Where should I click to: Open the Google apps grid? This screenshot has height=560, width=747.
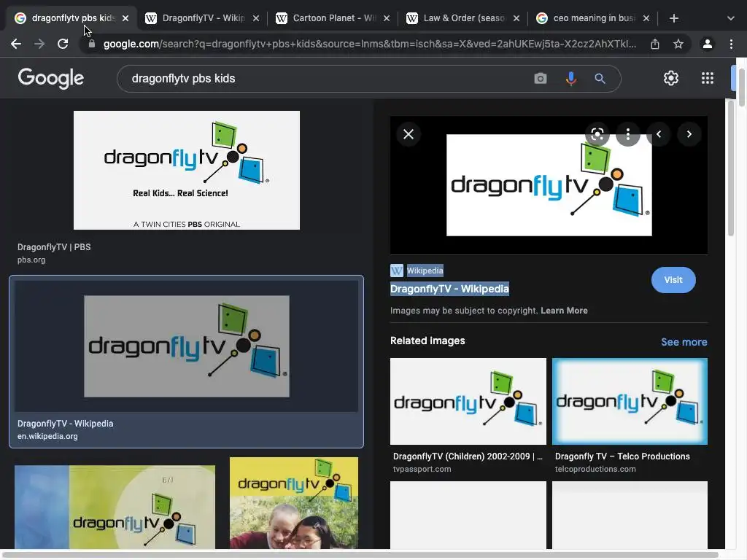point(708,78)
